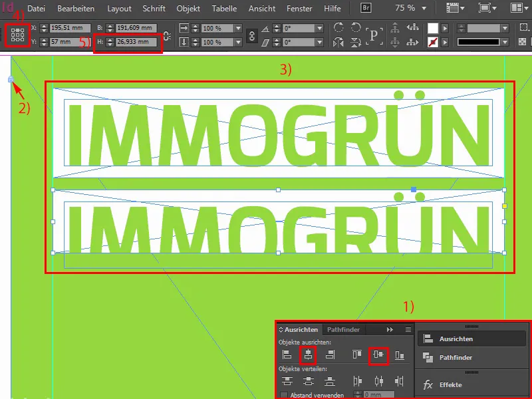Click the reference point locator grid
The width and height of the screenshot is (532, 399).
(18, 35)
